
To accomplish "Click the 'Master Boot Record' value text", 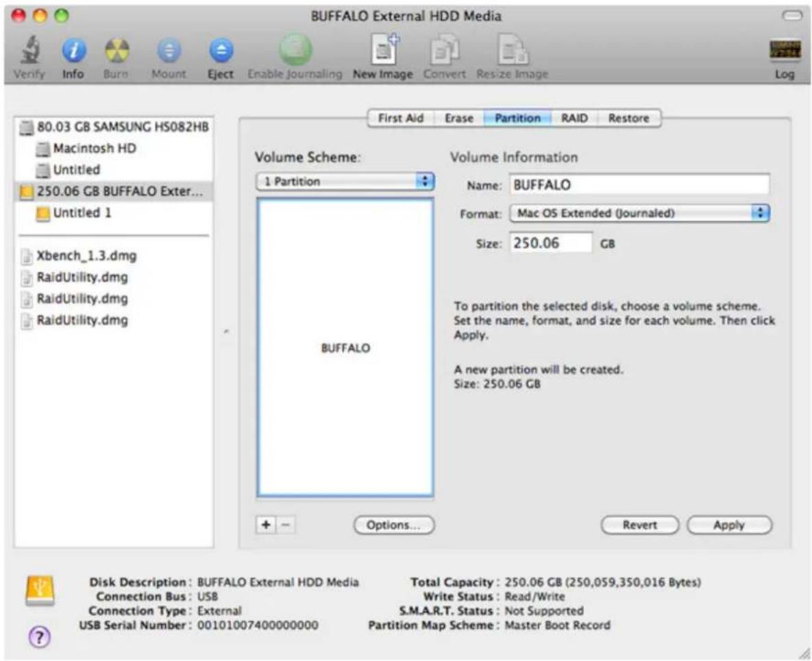I will tap(557, 625).
